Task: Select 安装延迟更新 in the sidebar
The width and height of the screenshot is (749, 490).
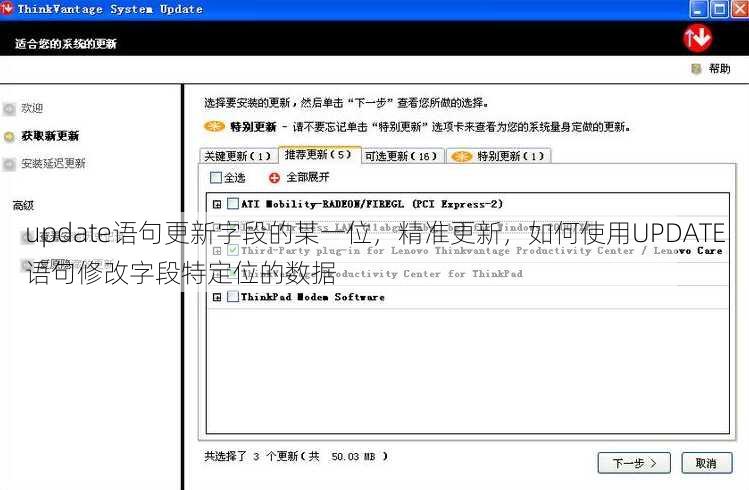Action: point(53,164)
